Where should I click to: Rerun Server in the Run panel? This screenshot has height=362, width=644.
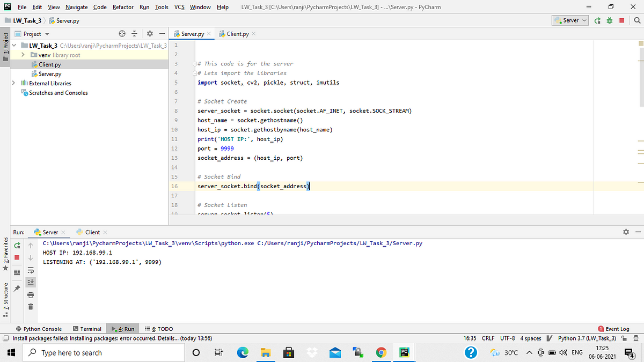coord(17,246)
